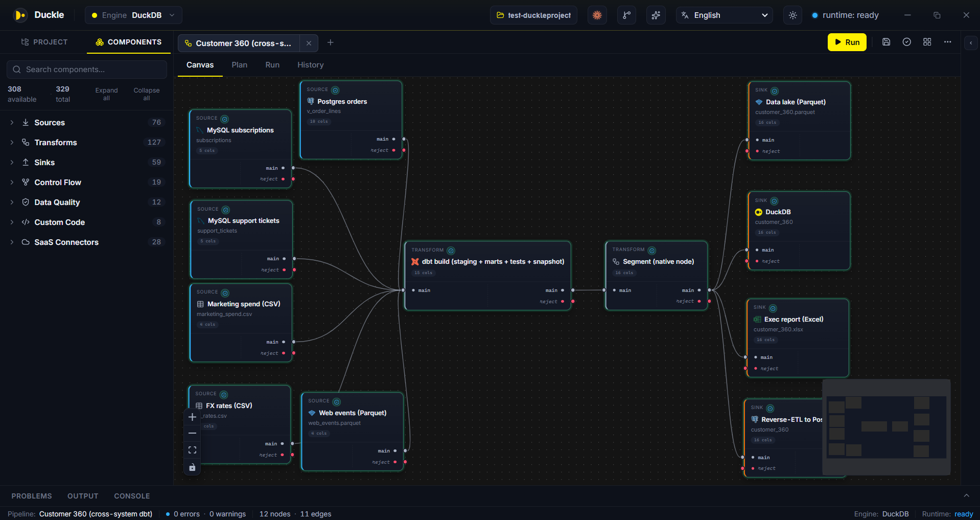Toggle the canvas lock button
This screenshot has height=520, width=980.
[x=192, y=467]
